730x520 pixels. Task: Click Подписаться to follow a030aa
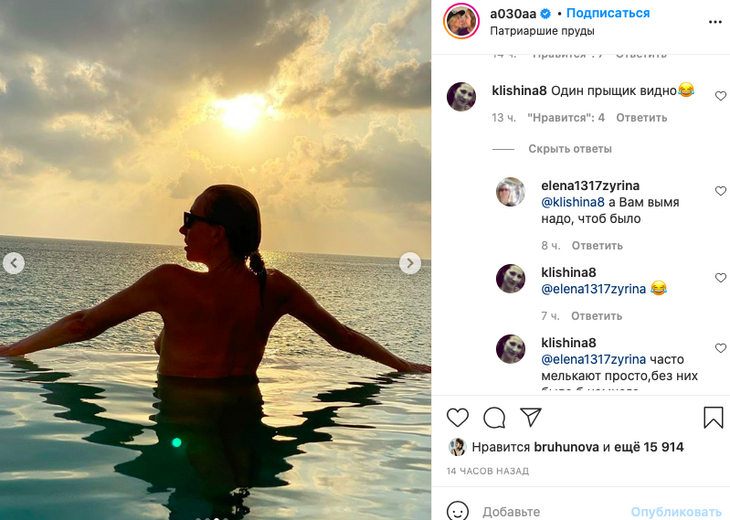608,13
